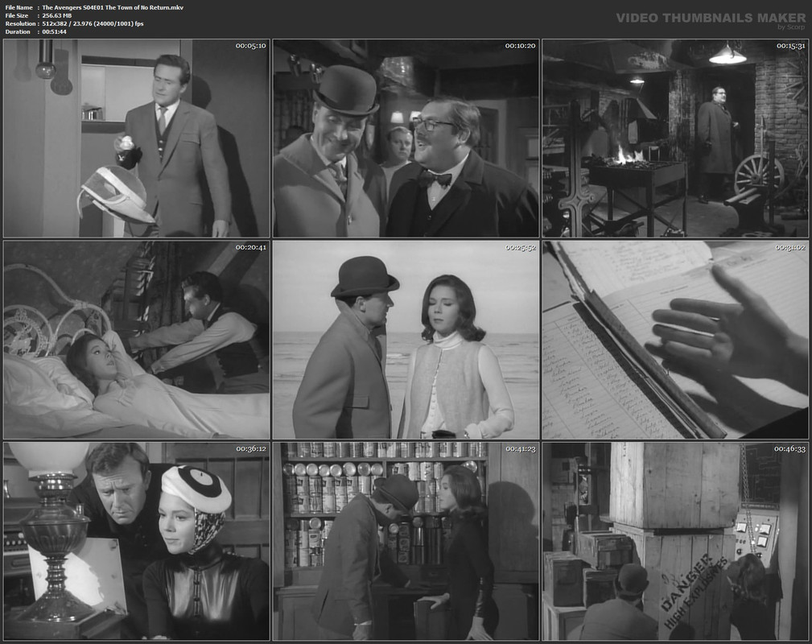Click the file name 'The Avengers S04E01 The Town of No Return.mkv'
The width and height of the screenshot is (812, 644).
(113, 7)
